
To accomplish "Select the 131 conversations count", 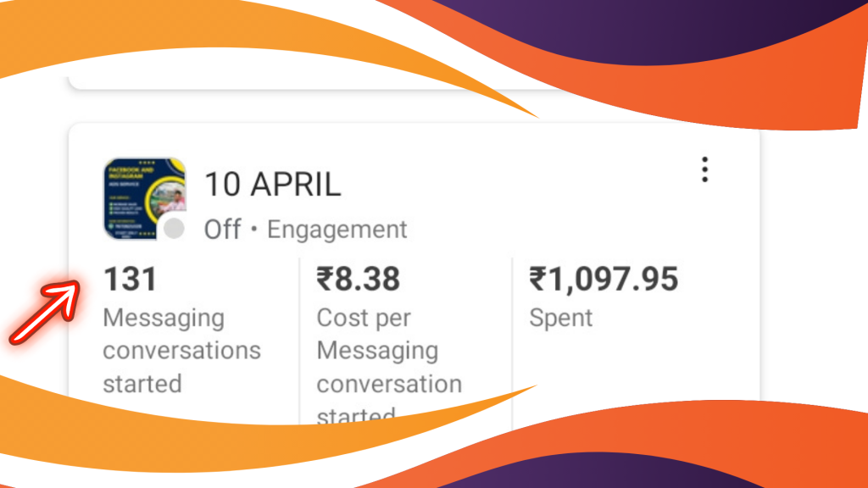I will tap(130, 279).
